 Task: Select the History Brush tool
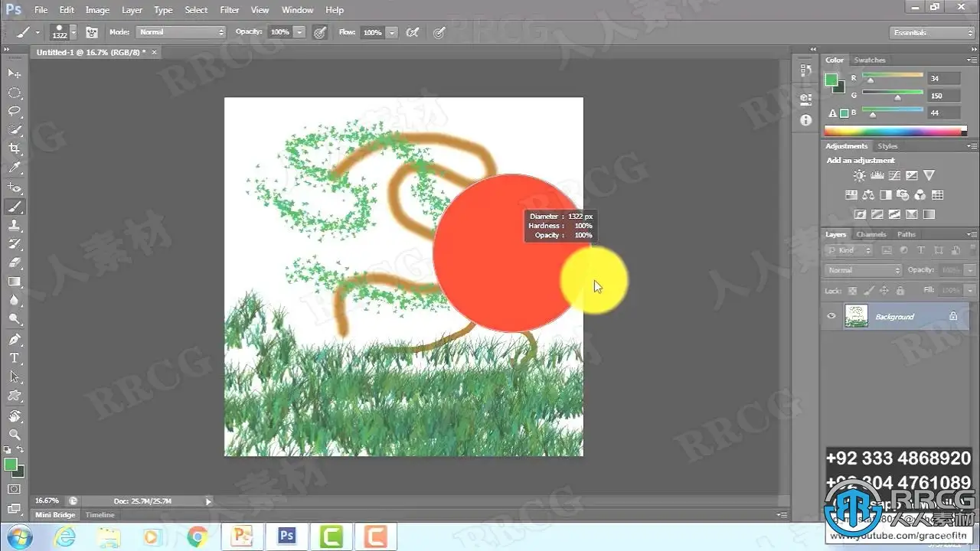point(14,244)
